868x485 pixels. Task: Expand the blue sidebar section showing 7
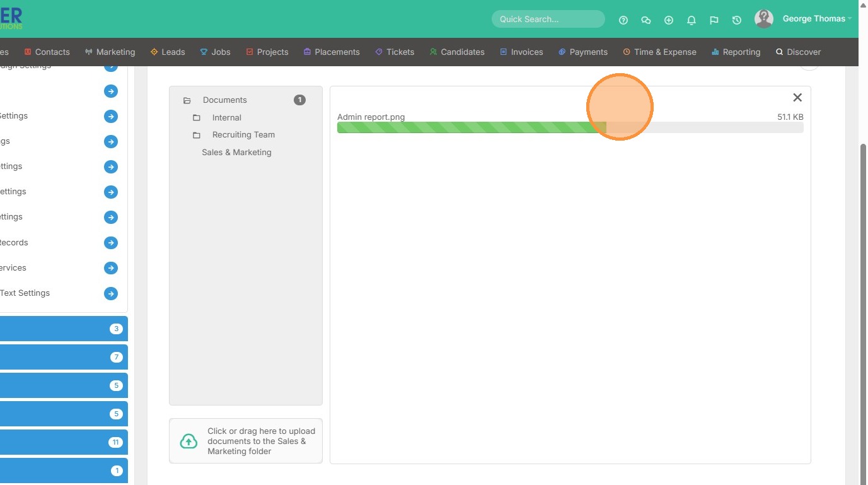(x=64, y=357)
